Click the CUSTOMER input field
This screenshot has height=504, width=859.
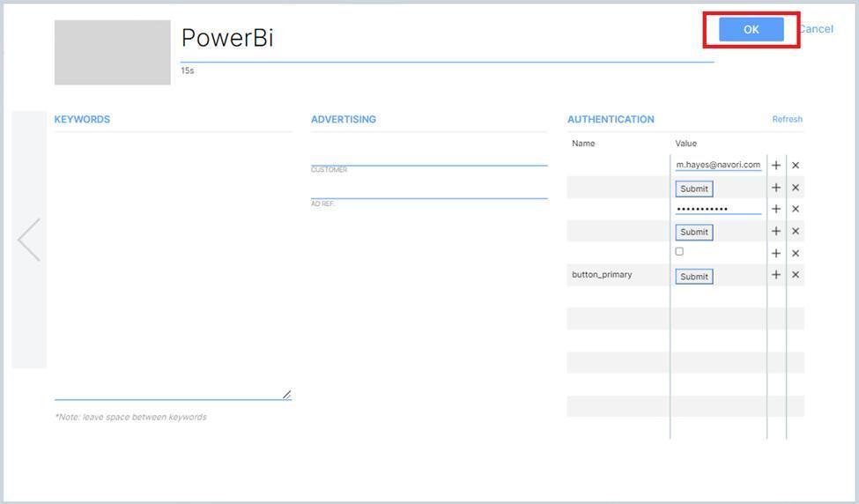click(x=429, y=158)
